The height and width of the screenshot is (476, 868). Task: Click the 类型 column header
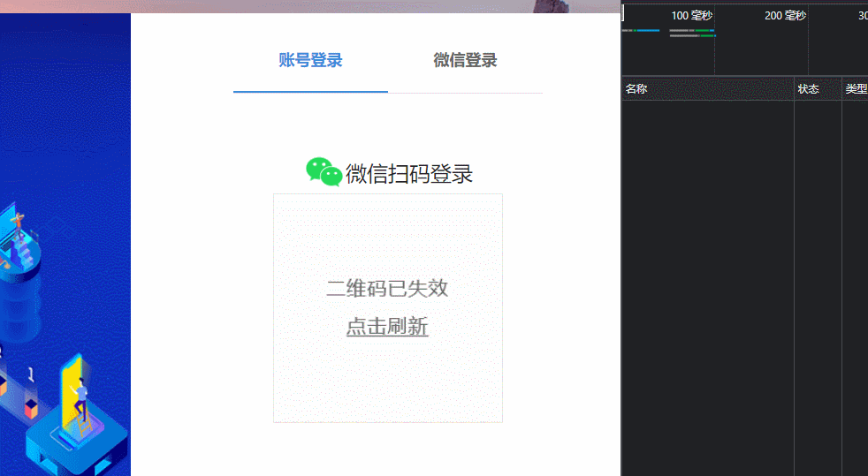point(856,89)
